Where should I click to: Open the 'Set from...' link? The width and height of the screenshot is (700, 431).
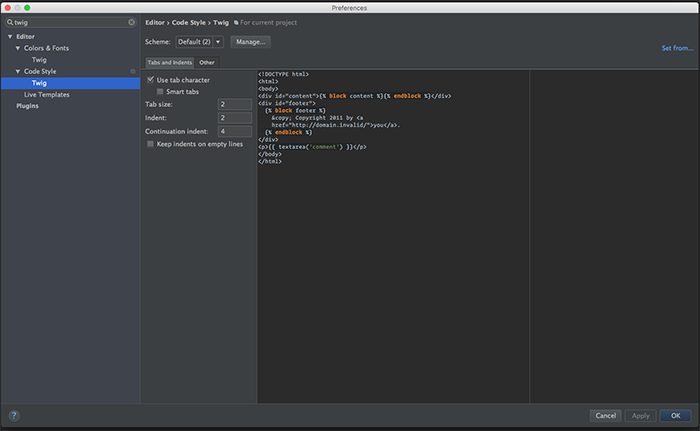pyautogui.click(x=676, y=48)
